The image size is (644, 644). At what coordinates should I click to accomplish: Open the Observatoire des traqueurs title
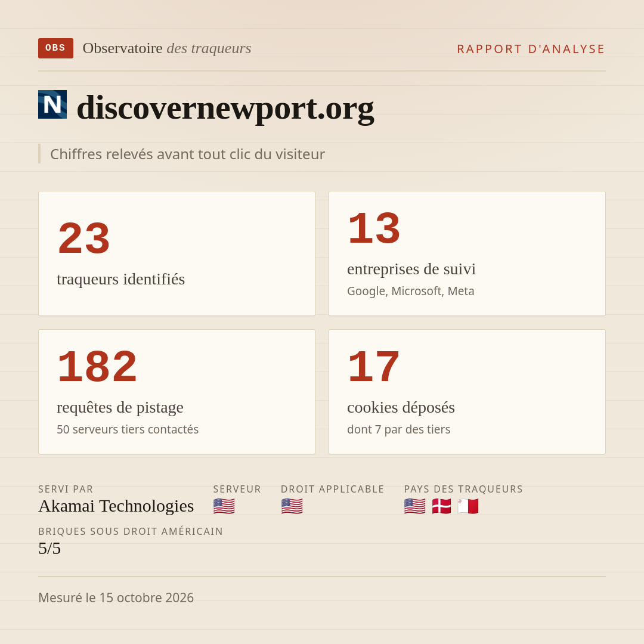click(x=167, y=48)
